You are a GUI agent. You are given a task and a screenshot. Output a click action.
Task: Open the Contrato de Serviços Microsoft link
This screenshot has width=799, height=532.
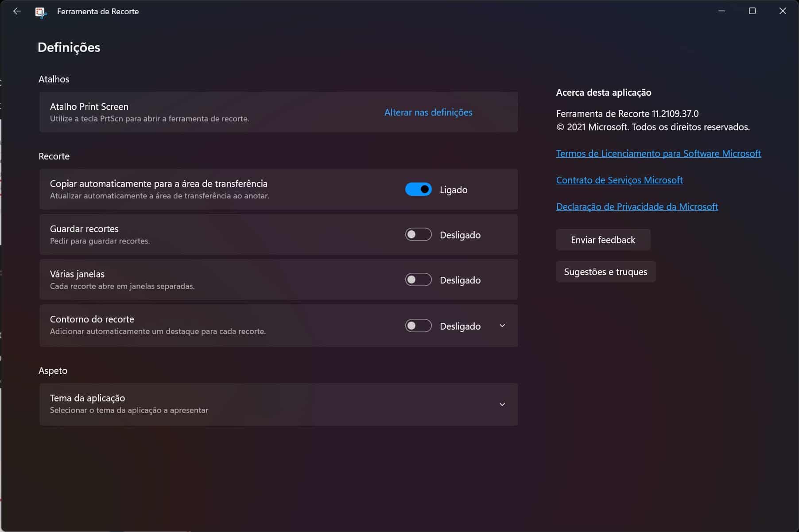(619, 180)
